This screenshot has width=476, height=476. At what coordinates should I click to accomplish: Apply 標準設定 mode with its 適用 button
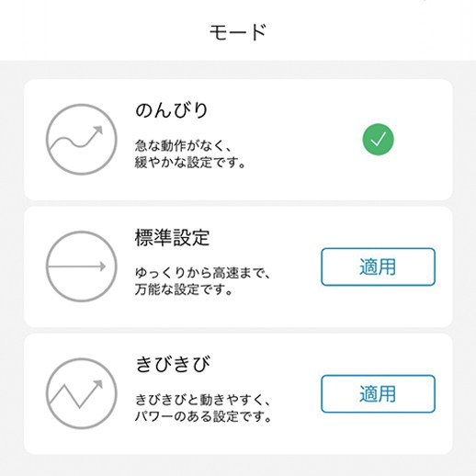(x=378, y=266)
